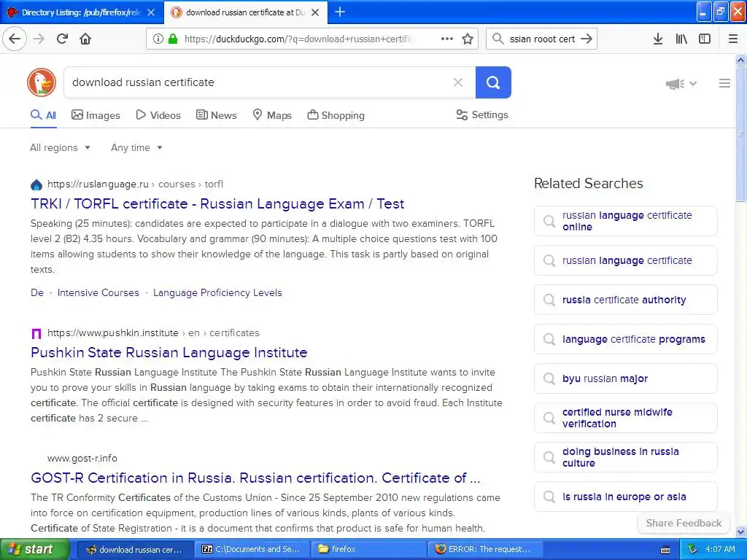Search related: language certificate programs
Viewport: 747px width, 560px height.
point(625,339)
